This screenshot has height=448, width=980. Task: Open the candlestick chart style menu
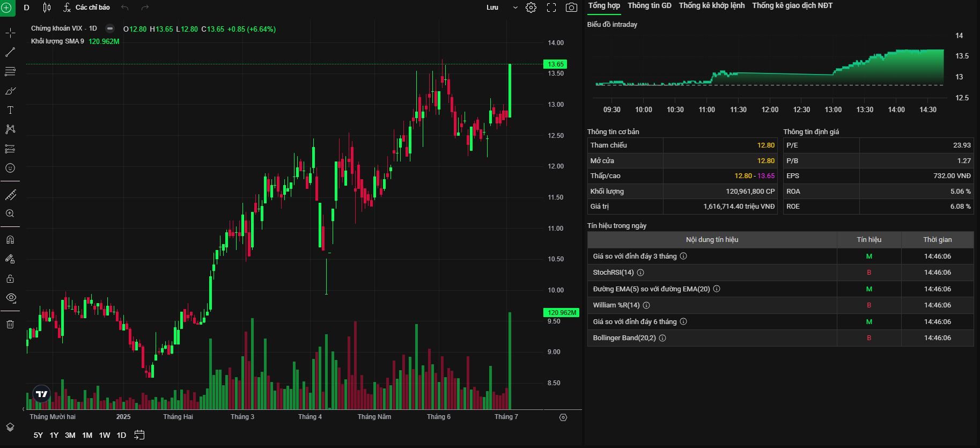pyautogui.click(x=47, y=8)
